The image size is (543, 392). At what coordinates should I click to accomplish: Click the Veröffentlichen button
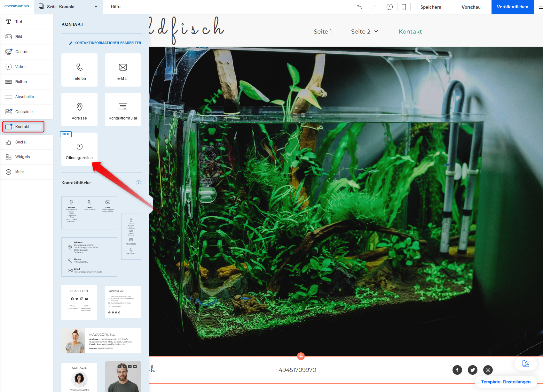[x=512, y=7]
